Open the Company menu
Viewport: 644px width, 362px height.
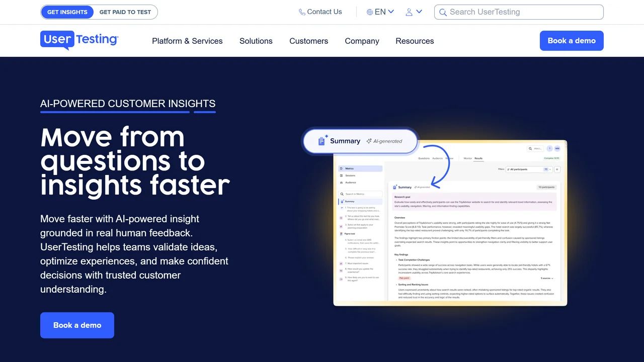coord(362,41)
